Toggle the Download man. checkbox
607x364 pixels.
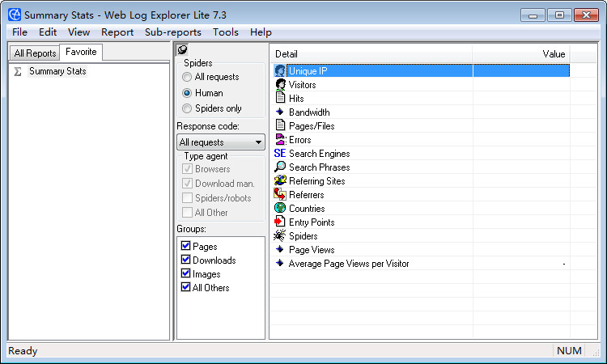point(188,184)
